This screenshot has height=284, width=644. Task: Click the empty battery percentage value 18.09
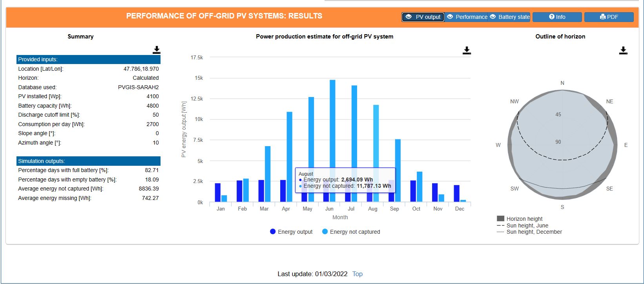pyautogui.click(x=152, y=180)
